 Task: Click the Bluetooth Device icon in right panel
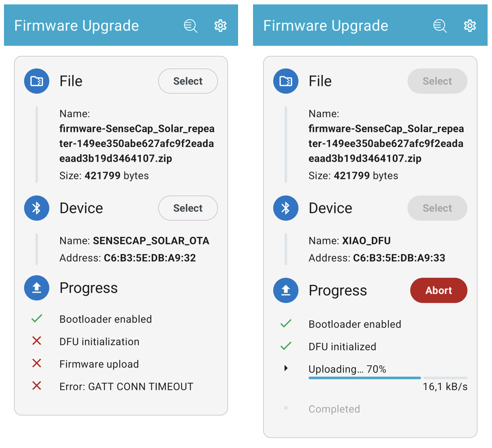tap(286, 208)
